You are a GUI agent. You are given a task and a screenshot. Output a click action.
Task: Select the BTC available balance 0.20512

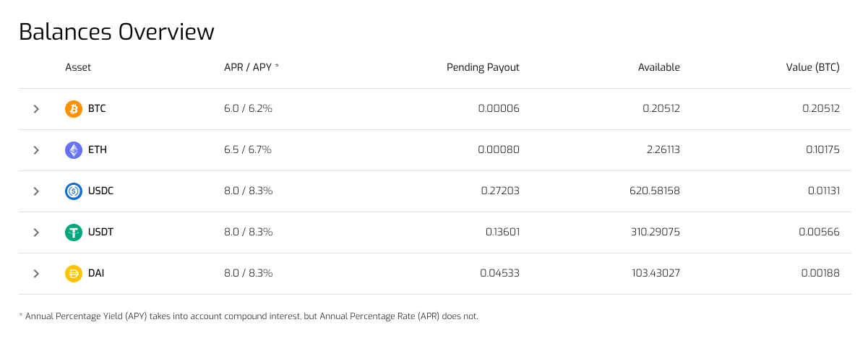661,108
